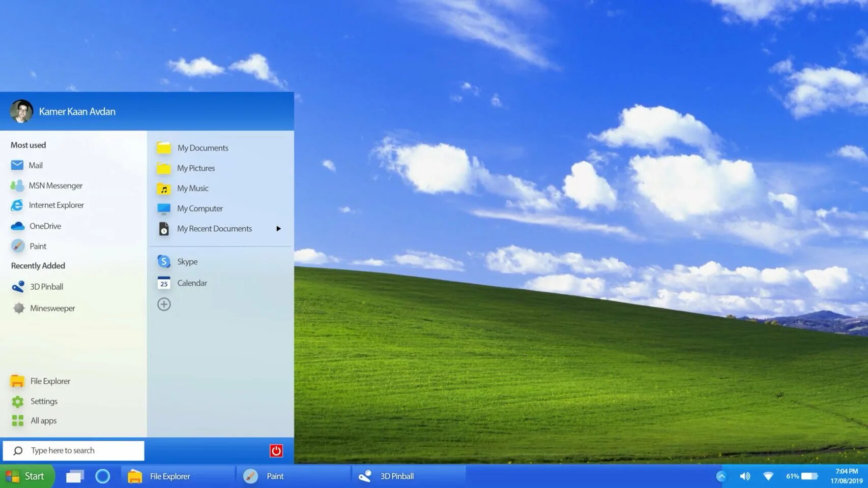This screenshot has width=868, height=488.
Task: Add a pinned app with the plus icon
Action: (x=164, y=304)
